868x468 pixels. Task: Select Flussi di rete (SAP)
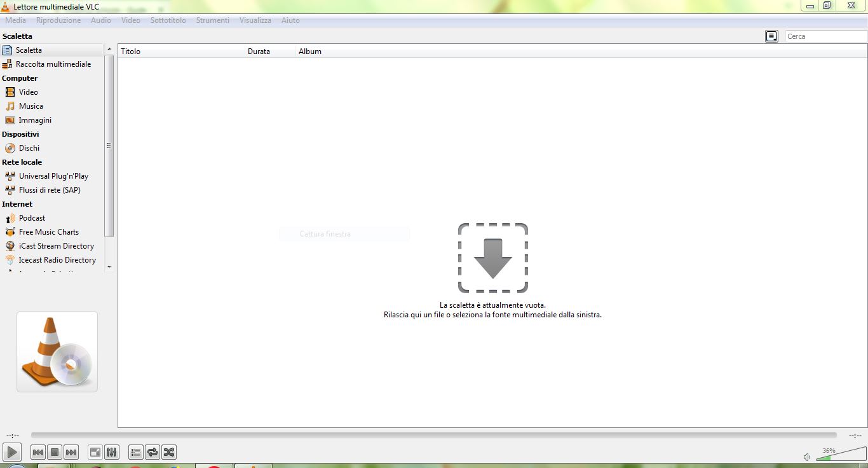[51, 190]
